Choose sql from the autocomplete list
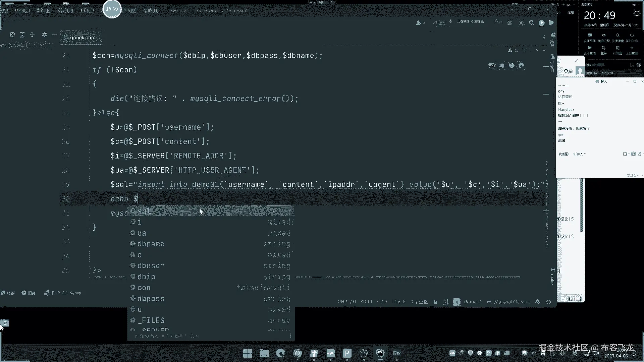The height and width of the screenshot is (362, 644). (144, 212)
